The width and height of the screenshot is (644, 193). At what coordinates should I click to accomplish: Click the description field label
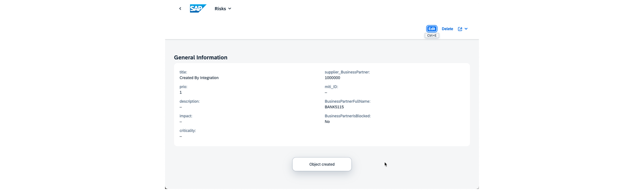pos(190,102)
